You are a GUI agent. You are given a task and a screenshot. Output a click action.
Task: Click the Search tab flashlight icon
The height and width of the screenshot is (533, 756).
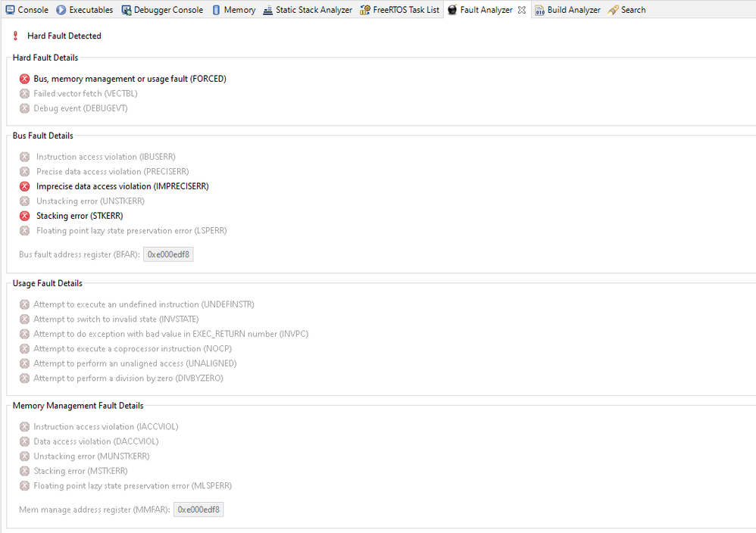pos(613,10)
